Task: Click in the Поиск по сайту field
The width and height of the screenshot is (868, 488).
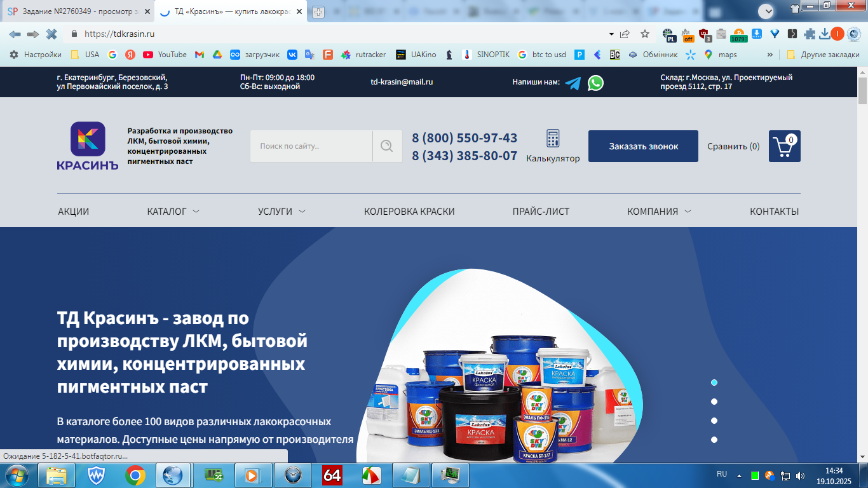Action: coord(311,146)
